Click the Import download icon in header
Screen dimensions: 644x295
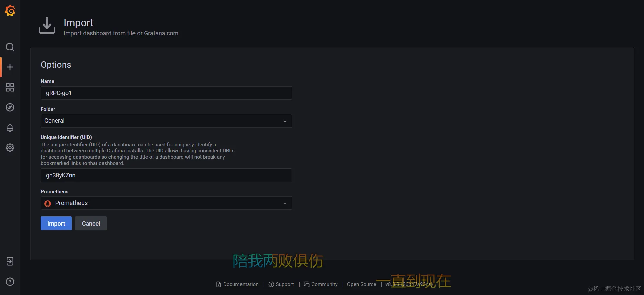(x=47, y=26)
